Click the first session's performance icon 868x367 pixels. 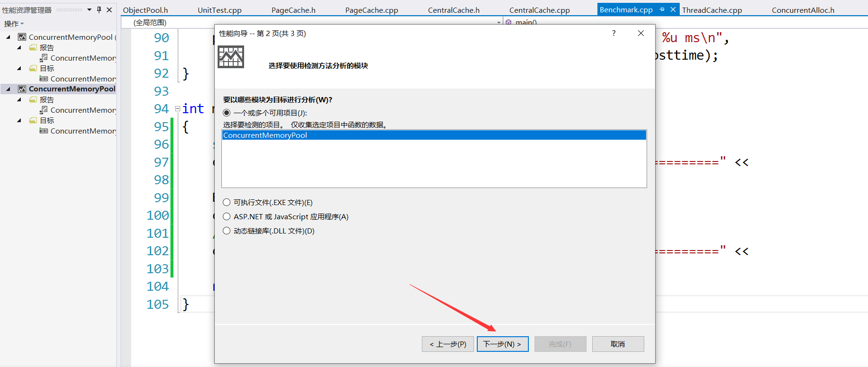pyautogui.click(x=22, y=37)
